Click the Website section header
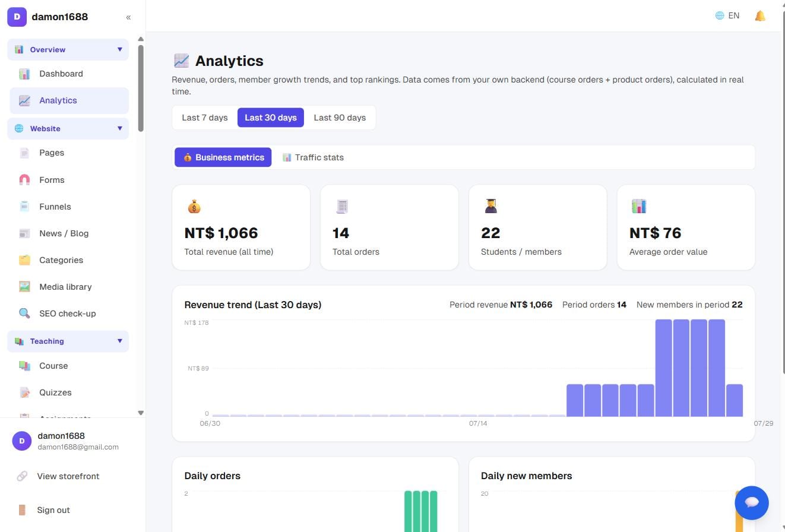Image resolution: width=785 pixels, height=532 pixels. [68, 128]
